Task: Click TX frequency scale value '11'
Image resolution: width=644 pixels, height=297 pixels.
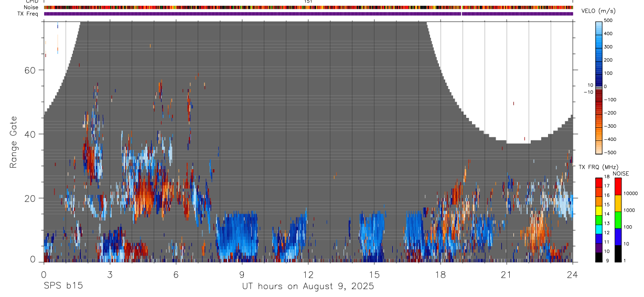Action: click(x=606, y=242)
